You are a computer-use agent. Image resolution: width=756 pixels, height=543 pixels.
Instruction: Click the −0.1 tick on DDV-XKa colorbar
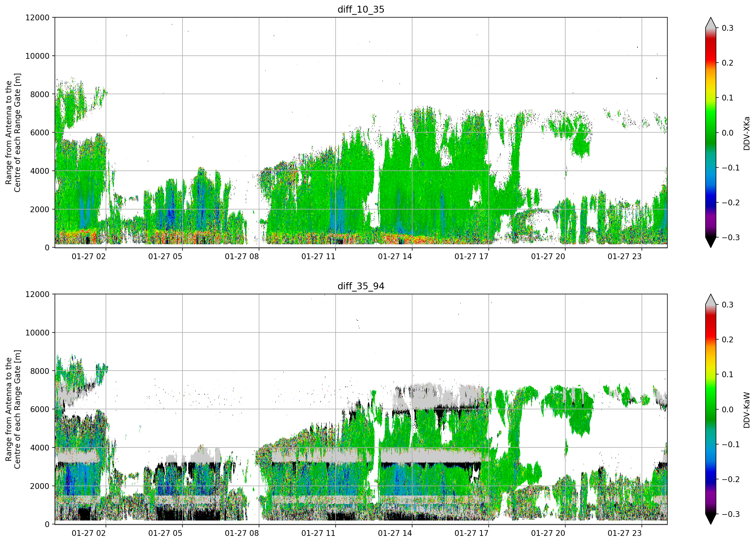click(x=731, y=168)
